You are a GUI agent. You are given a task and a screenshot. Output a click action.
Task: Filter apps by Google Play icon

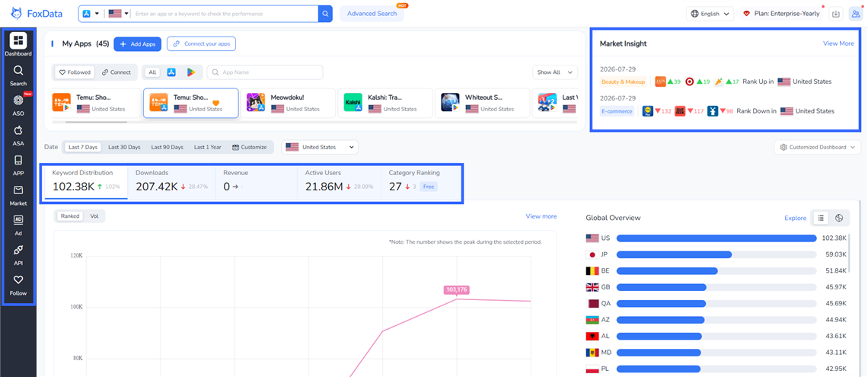191,72
